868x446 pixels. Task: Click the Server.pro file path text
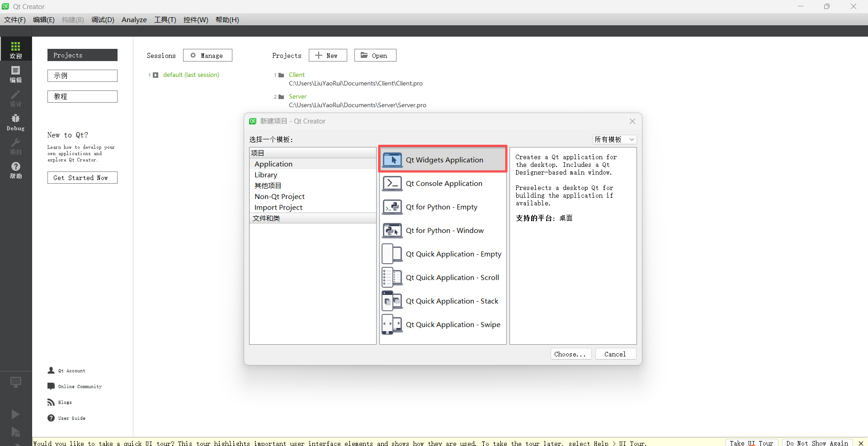point(358,105)
